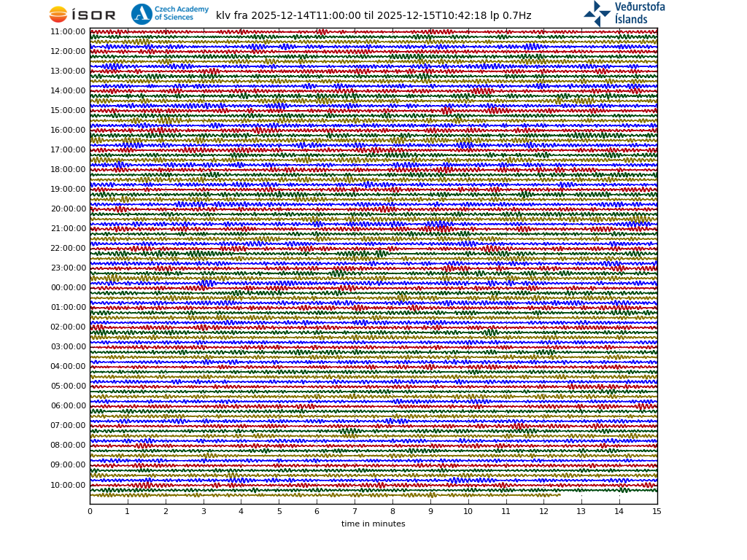Click the 17:00:00 time label

(x=68, y=150)
